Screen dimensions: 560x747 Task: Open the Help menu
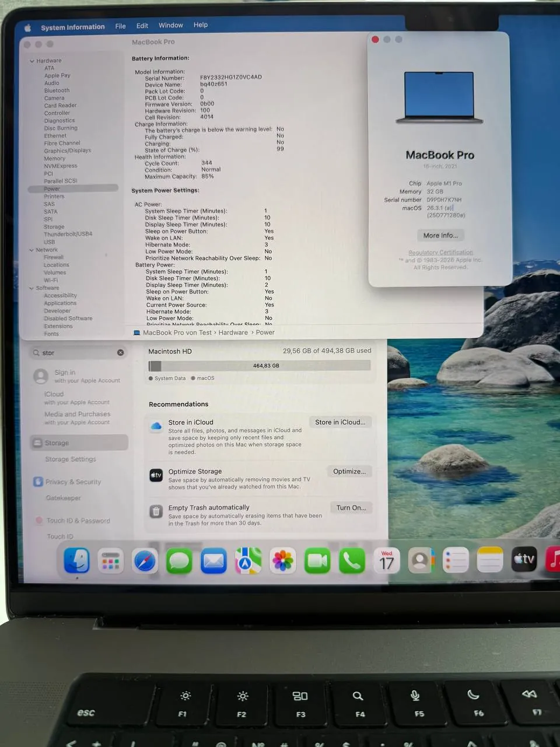(x=201, y=25)
